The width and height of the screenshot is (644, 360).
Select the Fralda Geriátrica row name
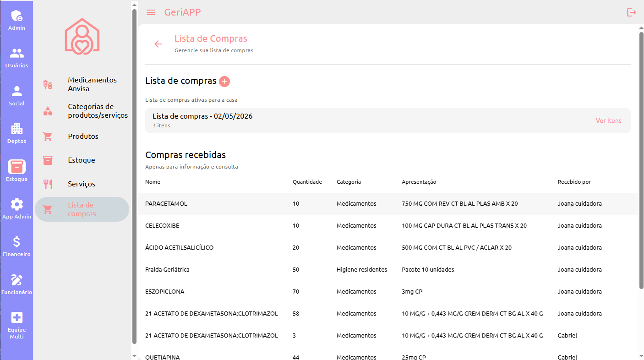coord(167,270)
